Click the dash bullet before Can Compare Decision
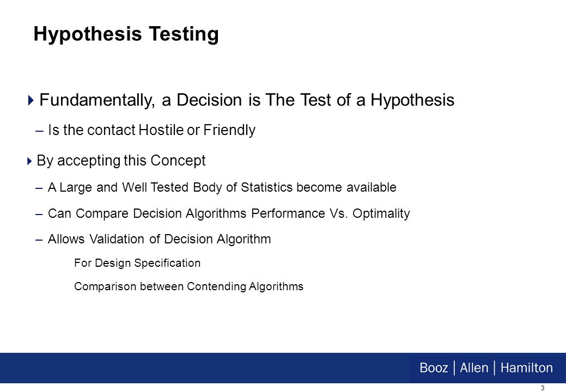This screenshot has height=392, width=566. click(x=39, y=214)
